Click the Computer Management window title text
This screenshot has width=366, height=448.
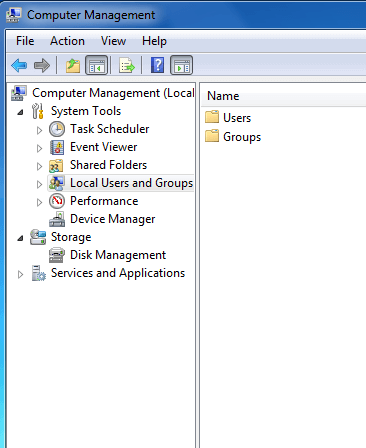[91, 15]
